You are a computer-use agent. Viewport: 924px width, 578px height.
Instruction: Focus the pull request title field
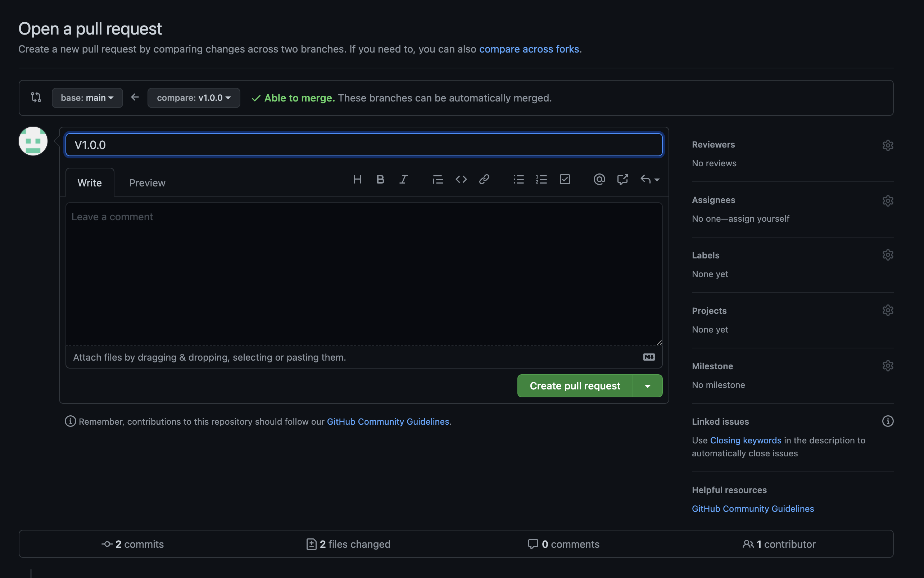coord(364,145)
